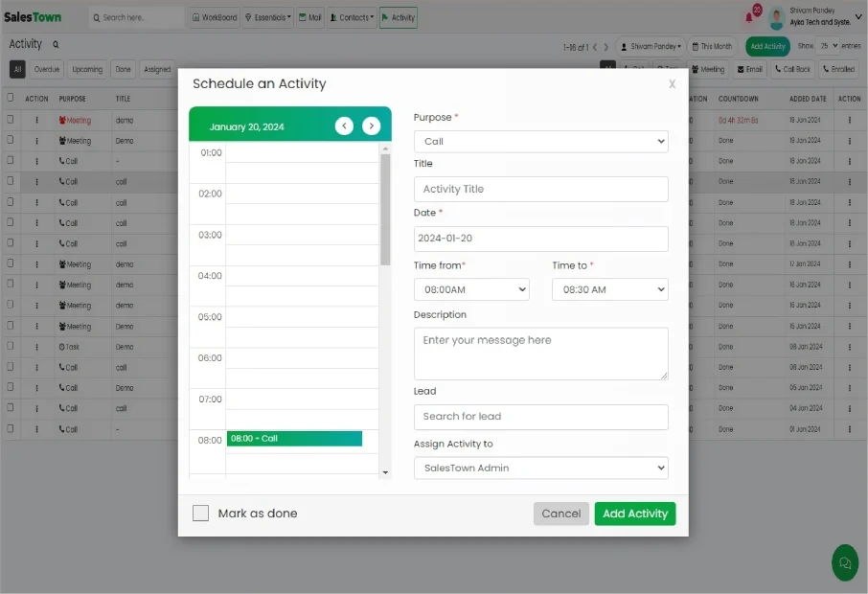868x594 pixels.
Task: Close the Schedule an Activity dialog
Action: pos(672,83)
